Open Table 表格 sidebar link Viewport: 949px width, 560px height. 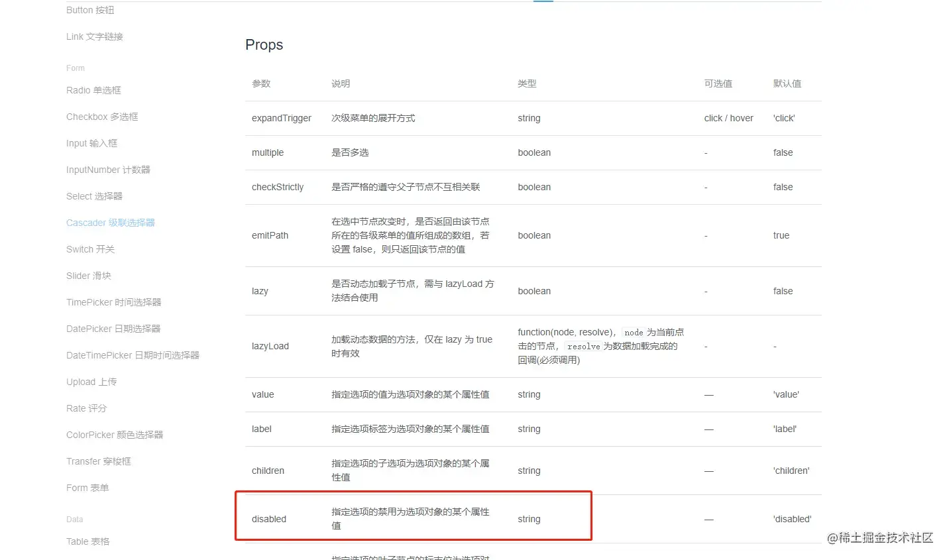(x=87, y=541)
